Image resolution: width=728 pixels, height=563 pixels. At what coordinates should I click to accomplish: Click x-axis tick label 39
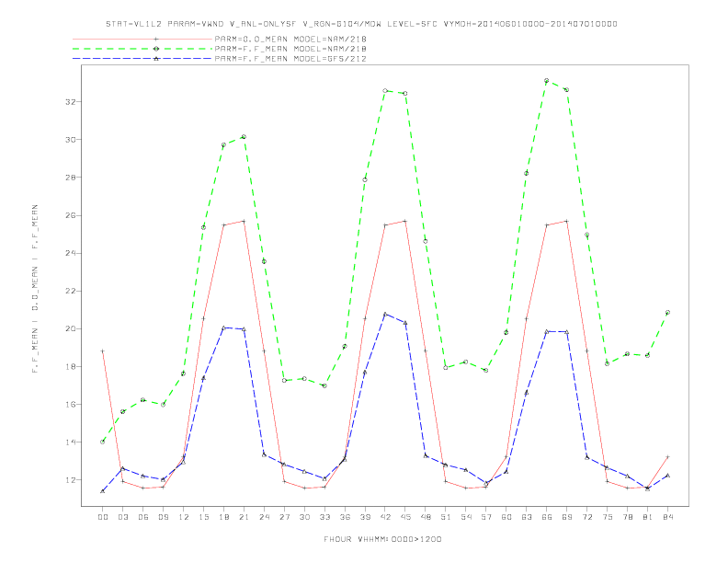pos(365,517)
